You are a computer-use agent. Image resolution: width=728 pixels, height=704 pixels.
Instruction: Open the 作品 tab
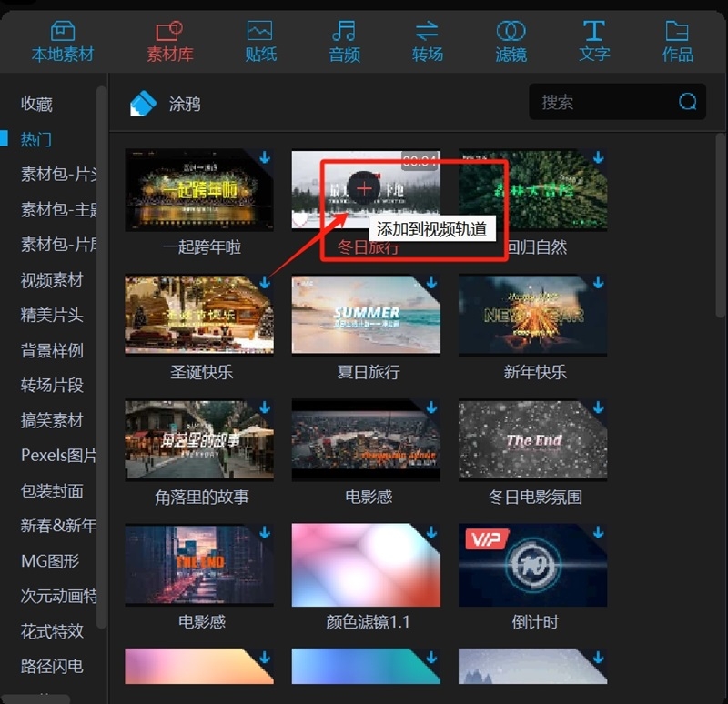pos(677,42)
